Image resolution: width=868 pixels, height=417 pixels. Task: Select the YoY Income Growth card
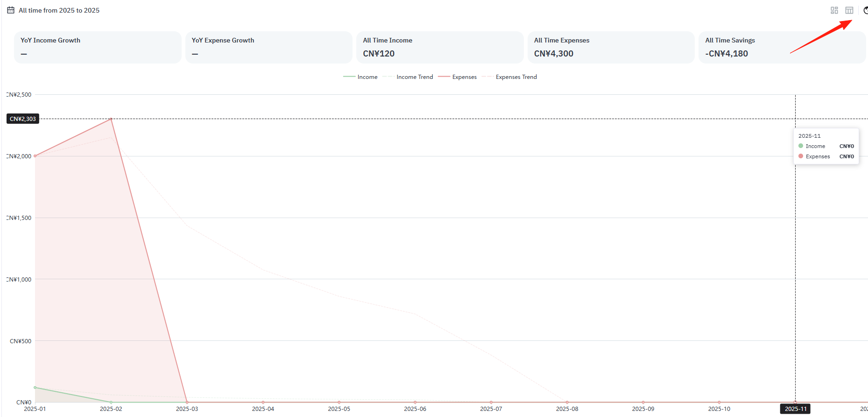(x=98, y=47)
